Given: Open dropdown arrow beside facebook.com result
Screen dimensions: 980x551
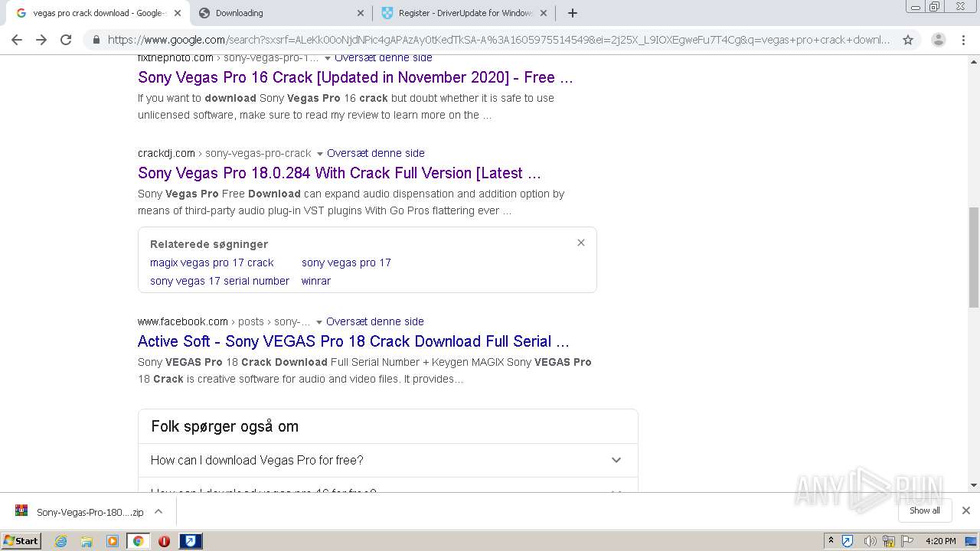Looking at the screenshot, I should [319, 322].
